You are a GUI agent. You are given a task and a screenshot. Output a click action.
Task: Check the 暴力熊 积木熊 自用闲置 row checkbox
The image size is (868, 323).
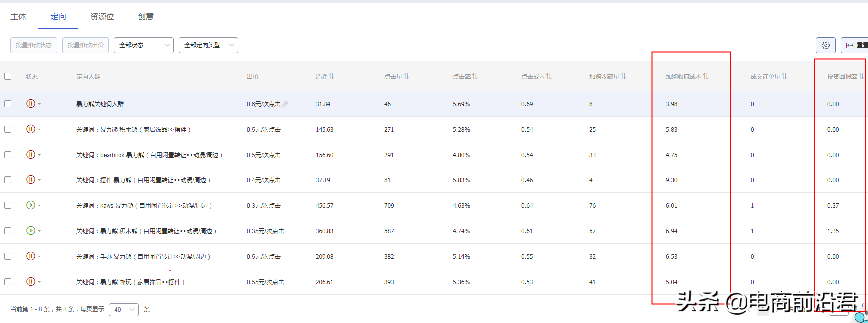pos(8,231)
